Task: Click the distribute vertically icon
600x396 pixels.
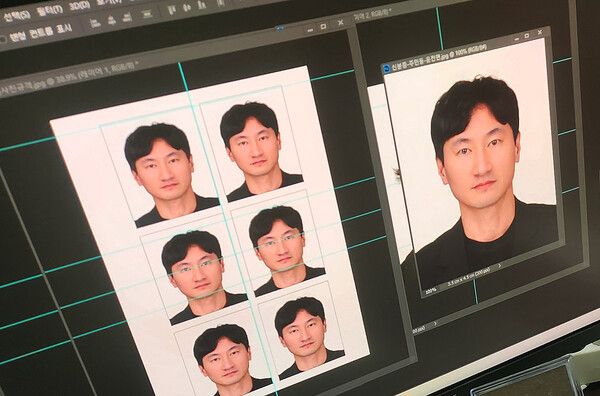Action: pyautogui.click(x=147, y=14)
